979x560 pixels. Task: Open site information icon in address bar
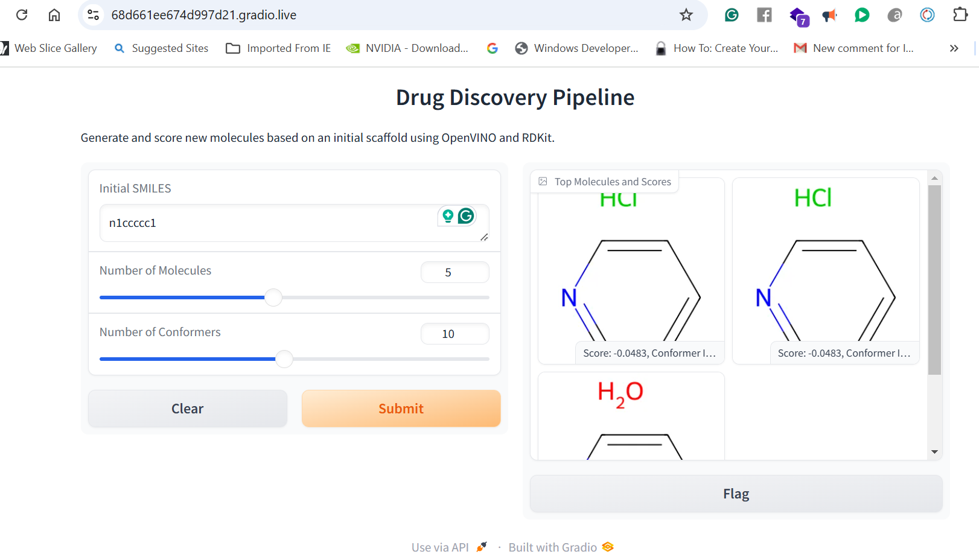[93, 14]
